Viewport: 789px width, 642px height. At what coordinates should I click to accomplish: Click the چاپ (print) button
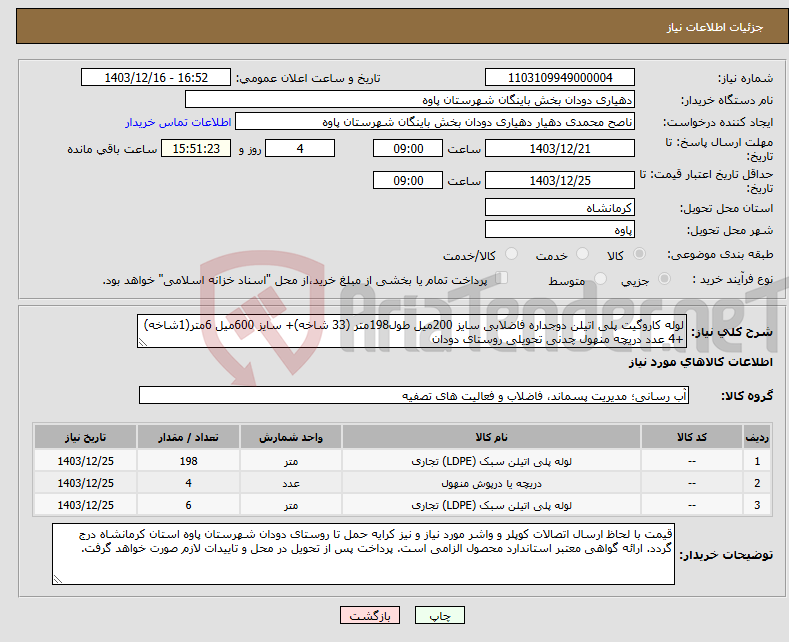(439, 615)
